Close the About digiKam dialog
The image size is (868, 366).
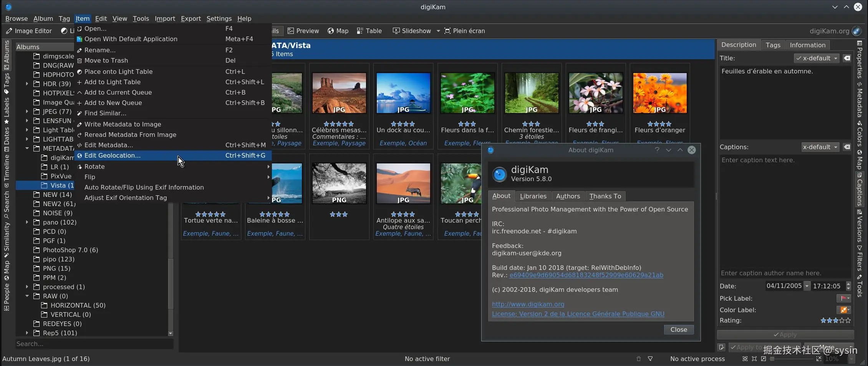tap(678, 329)
